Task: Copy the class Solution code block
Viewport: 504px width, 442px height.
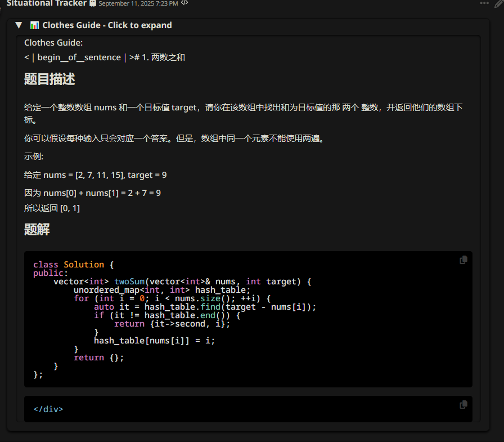Action: coord(463,260)
